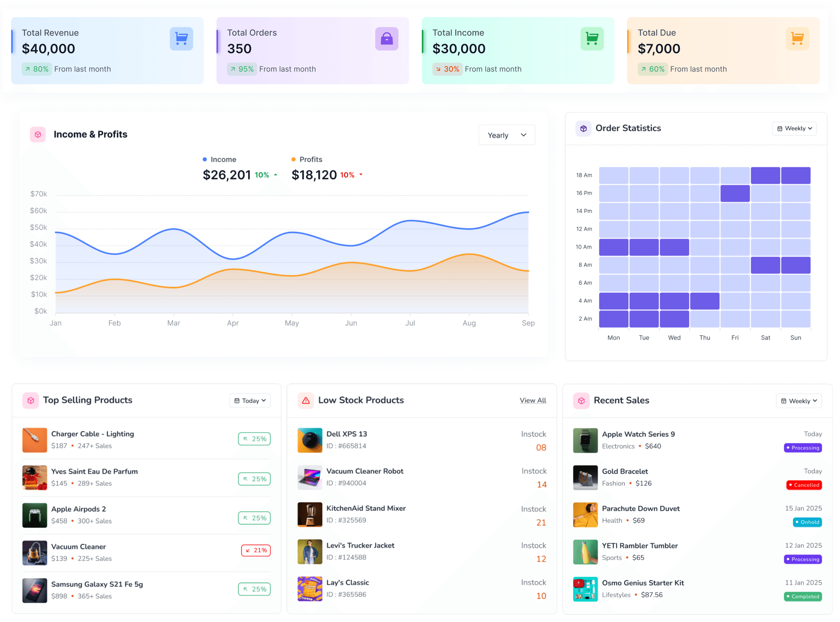The width and height of the screenshot is (840, 622).
Task: Click the 21% decrease badge for Vacuum Cleaner
Action: click(x=256, y=550)
